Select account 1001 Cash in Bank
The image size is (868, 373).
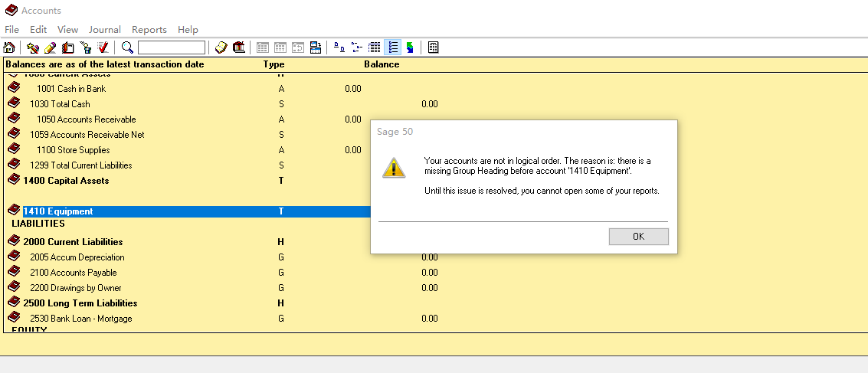click(71, 89)
